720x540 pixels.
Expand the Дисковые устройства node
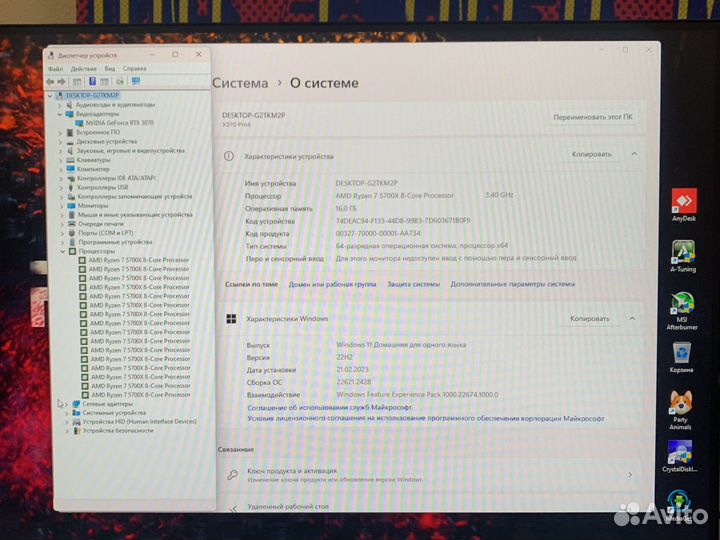(x=61, y=142)
